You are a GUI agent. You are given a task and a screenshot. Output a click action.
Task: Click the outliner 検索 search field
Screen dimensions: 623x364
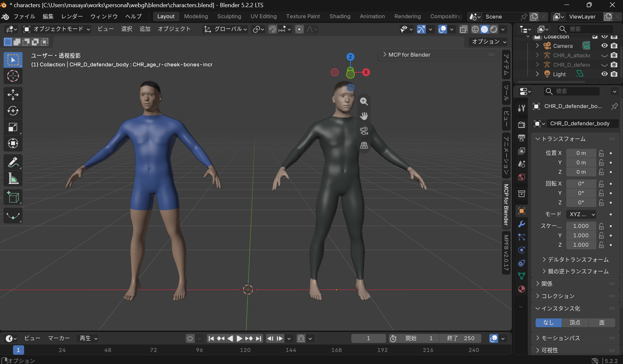[x=586, y=29]
